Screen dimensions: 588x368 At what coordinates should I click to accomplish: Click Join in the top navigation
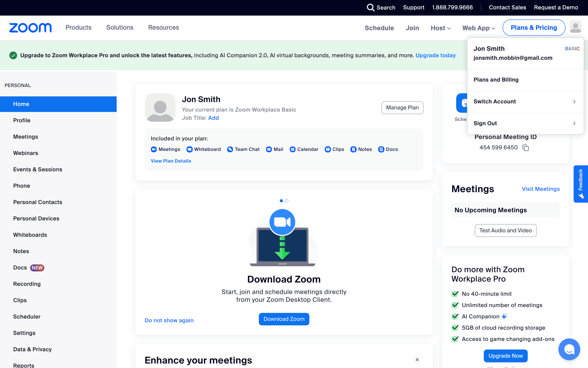click(412, 28)
